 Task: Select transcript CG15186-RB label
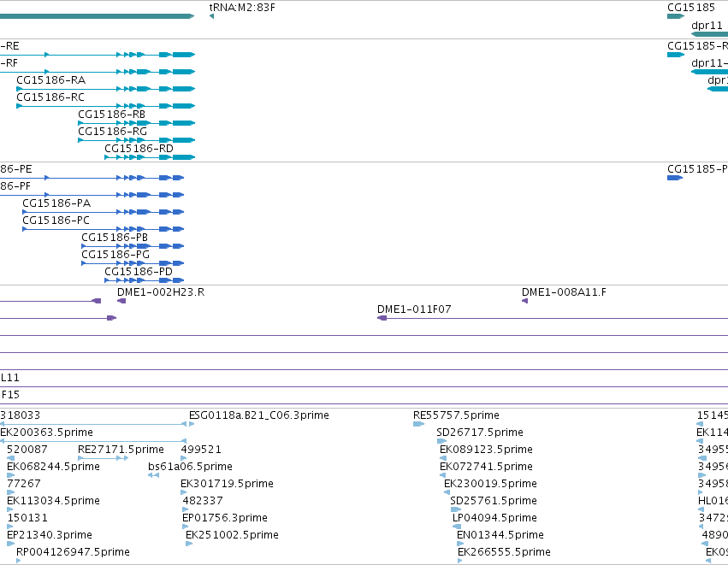tap(111, 115)
